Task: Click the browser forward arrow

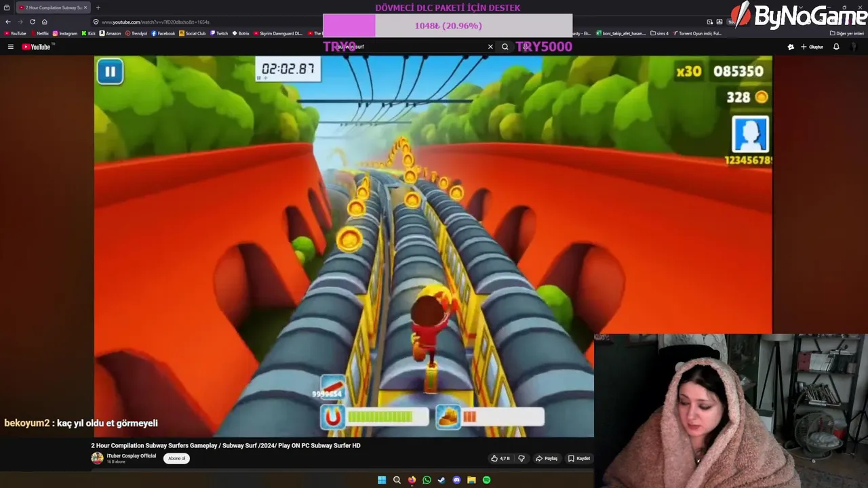Action: 20,22
